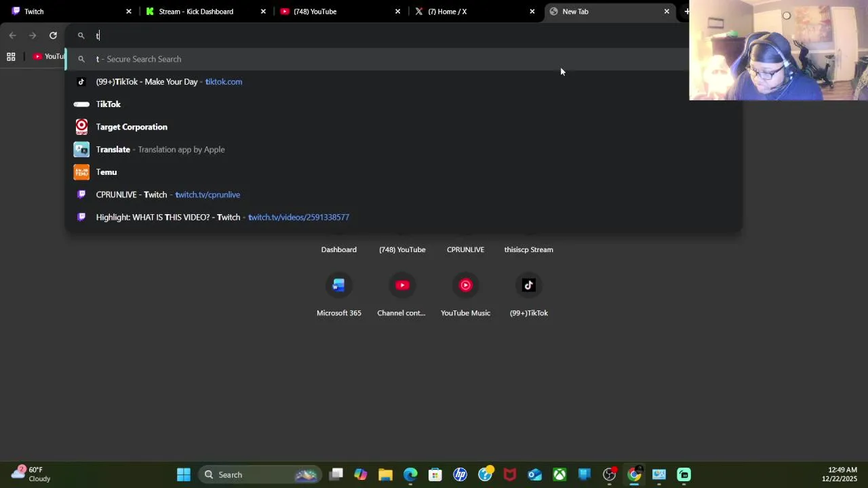This screenshot has width=868, height=488.
Task: Launch the Xbox app from the taskbar
Action: pyautogui.click(x=559, y=474)
